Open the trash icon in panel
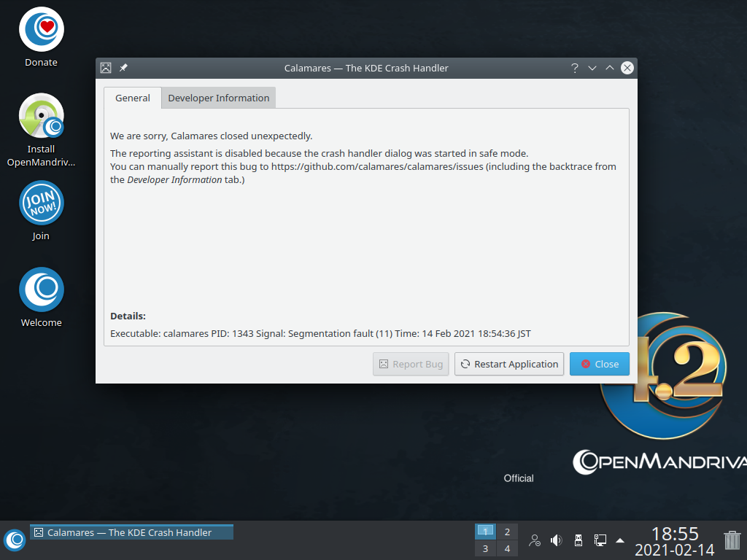 coord(732,540)
